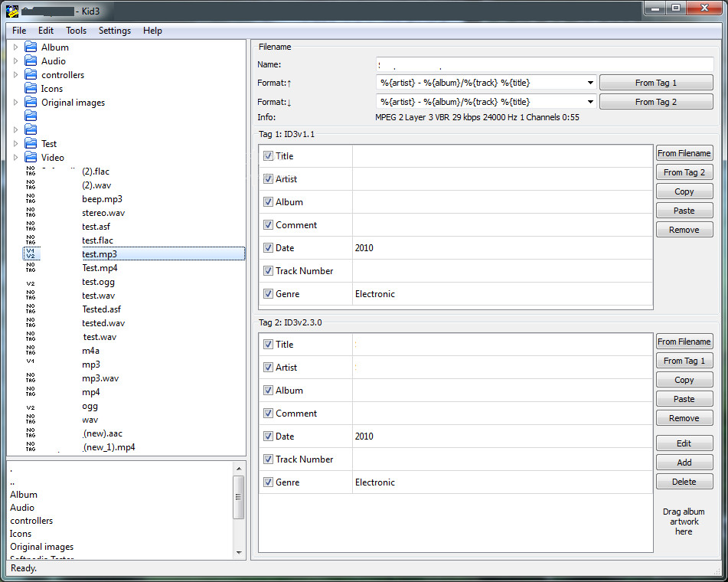Screen dimensions: 728x582
Task: Click From Tag 2 in the Filename section
Action: 656,102
